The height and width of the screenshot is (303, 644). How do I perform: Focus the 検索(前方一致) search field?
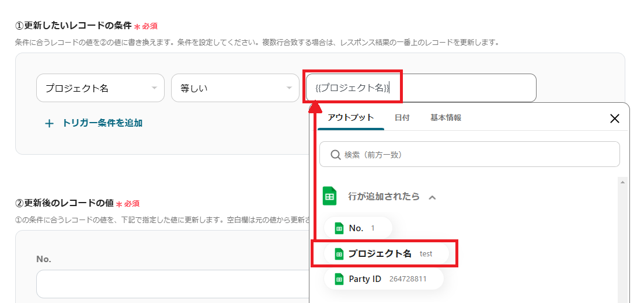coord(473,155)
